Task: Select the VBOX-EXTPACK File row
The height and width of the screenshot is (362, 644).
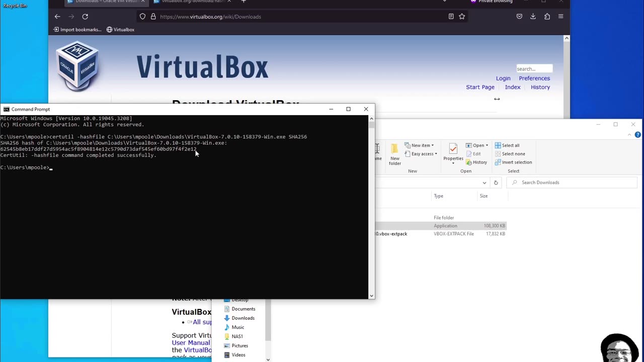Action: click(440, 234)
